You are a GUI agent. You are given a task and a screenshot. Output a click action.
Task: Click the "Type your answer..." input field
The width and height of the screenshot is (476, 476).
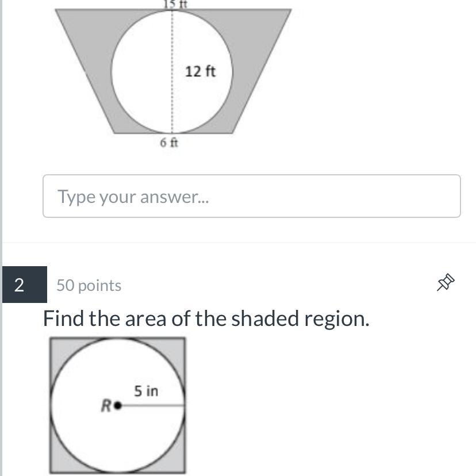tap(252, 196)
